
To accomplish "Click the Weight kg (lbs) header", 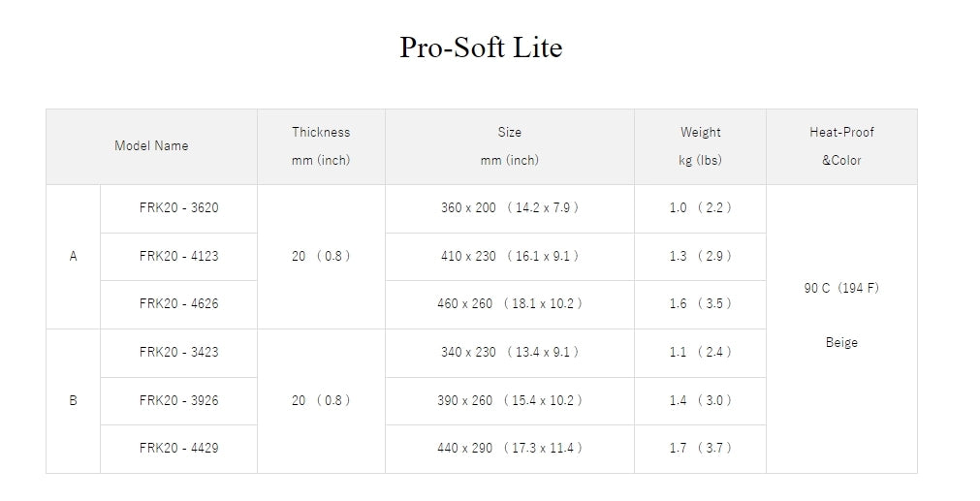I will click(x=700, y=146).
